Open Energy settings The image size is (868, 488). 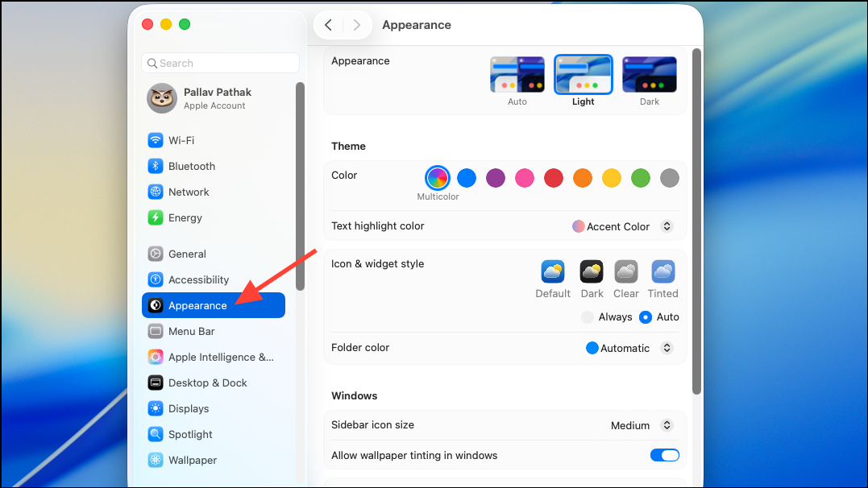(x=213, y=217)
